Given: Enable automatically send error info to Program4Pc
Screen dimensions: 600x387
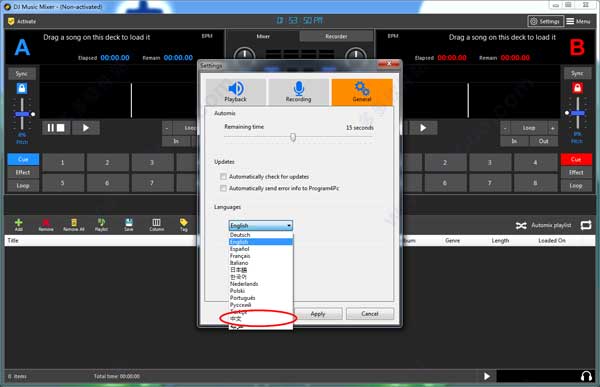Looking at the screenshot, I should tap(223, 188).
